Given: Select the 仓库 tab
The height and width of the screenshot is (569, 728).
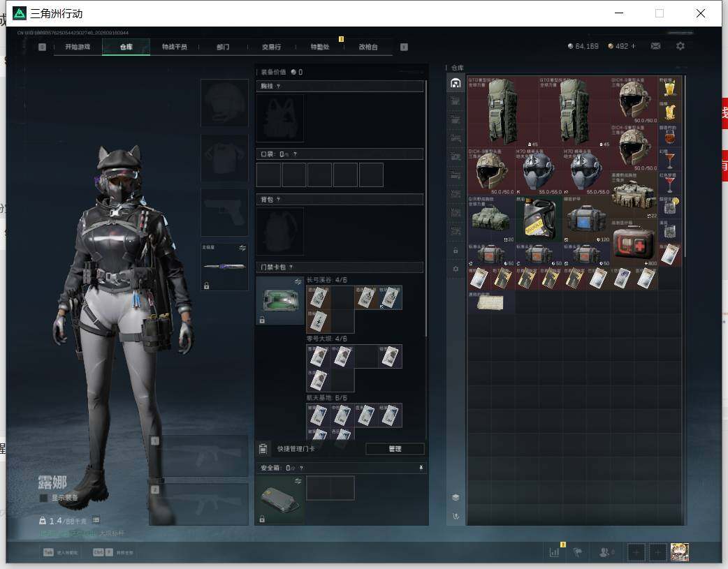Looking at the screenshot, I should coord(126,47).
